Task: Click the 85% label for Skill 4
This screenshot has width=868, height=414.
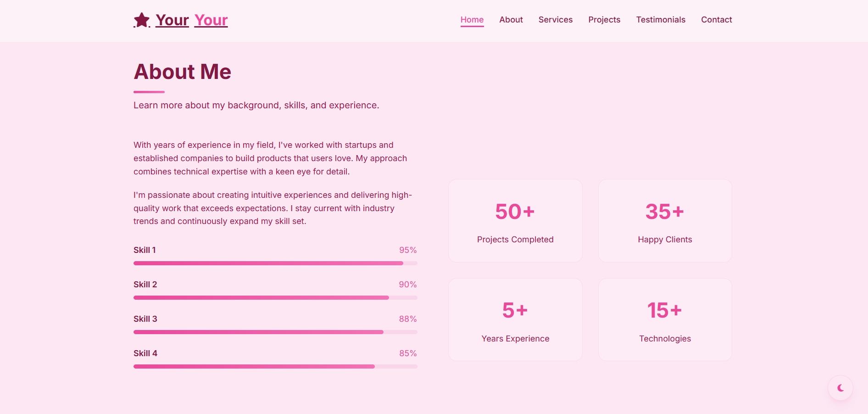Action: 408,353
